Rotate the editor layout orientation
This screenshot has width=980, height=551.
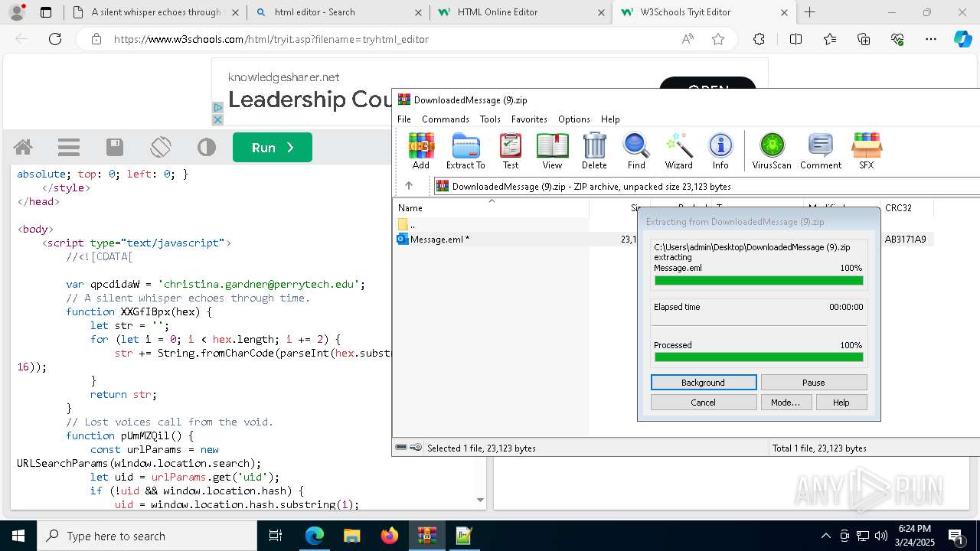click(x=161, y=147)
